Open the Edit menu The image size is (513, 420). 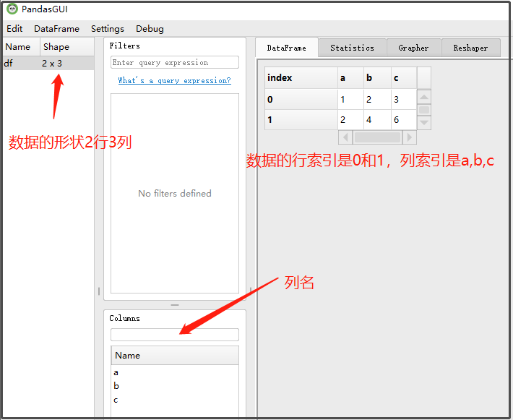pos(14,29)
